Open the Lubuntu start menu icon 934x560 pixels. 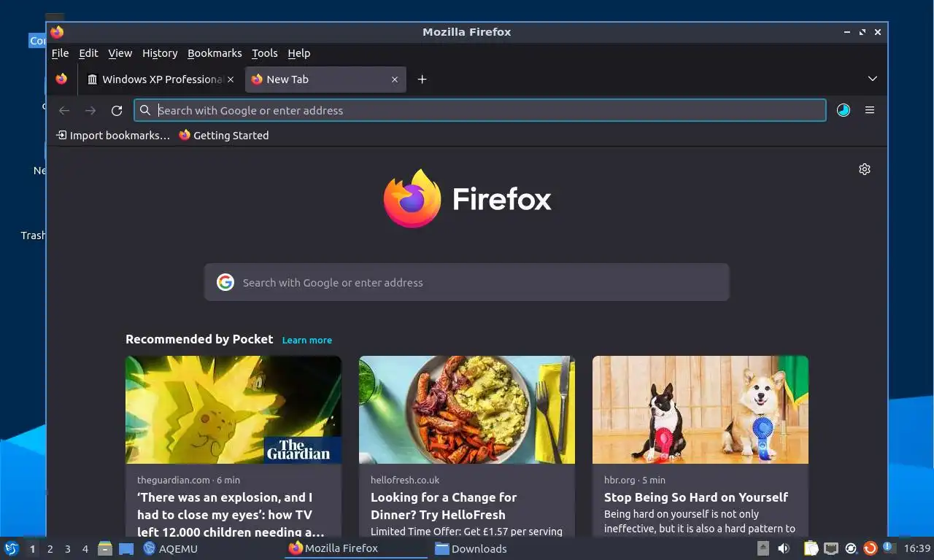[x=12, y=548]
